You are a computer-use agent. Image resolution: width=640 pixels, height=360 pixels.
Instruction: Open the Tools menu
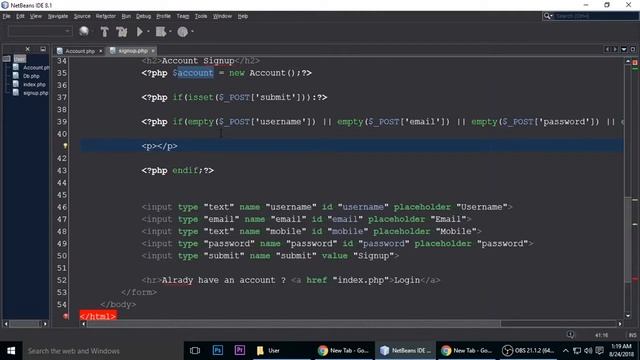(x=200, y=16)
